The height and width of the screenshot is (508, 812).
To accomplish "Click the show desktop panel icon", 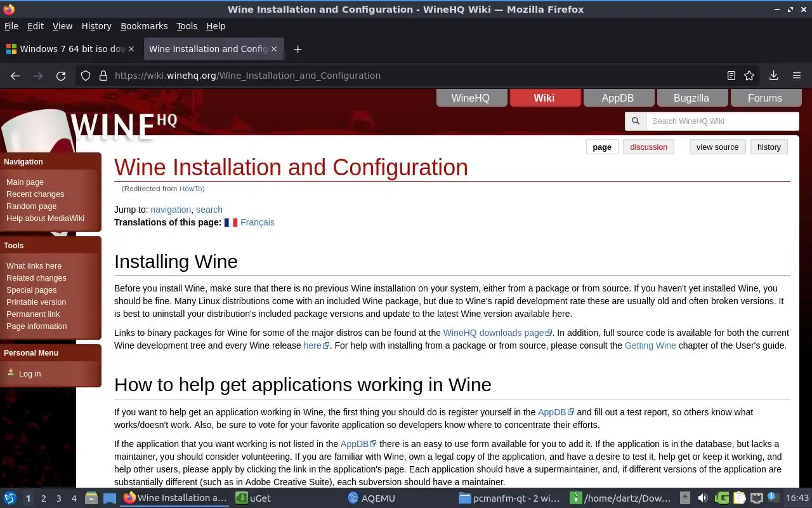I will [x=110, y=498].
